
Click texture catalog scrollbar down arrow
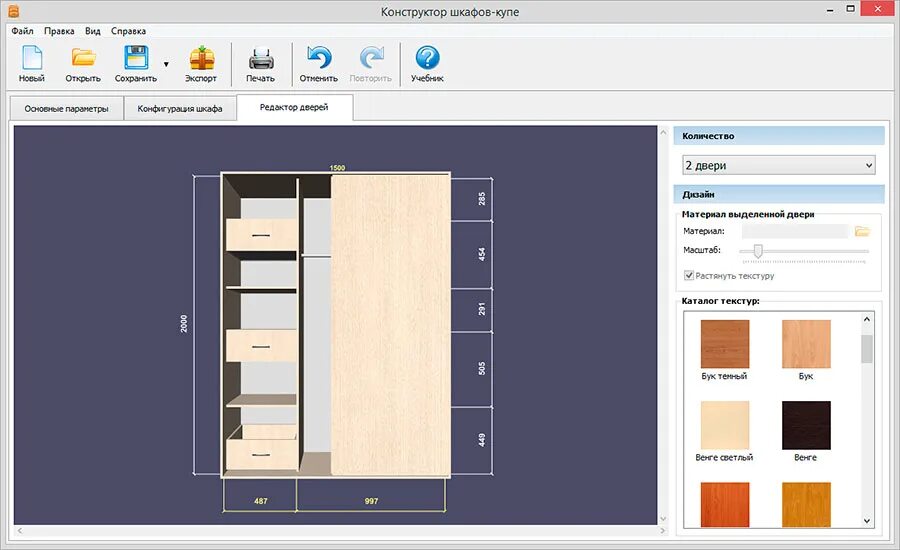coord(867,521)
